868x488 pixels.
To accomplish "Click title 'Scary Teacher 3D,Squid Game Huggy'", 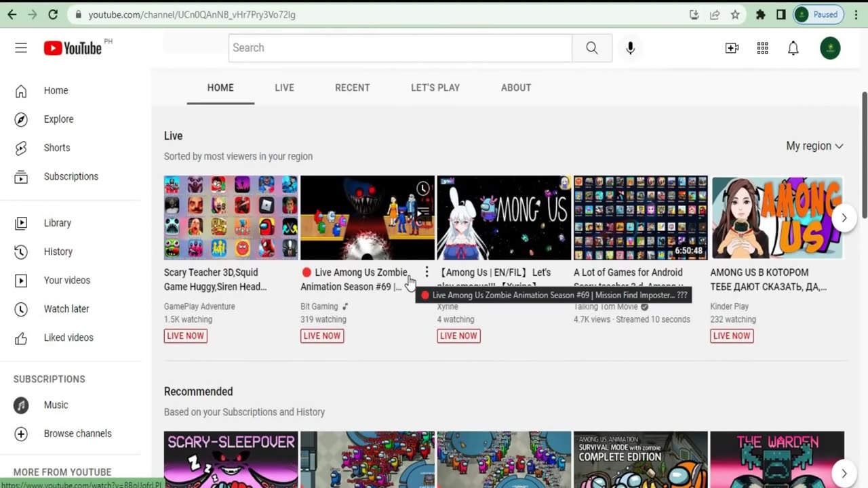I will (x=216, y=279).
